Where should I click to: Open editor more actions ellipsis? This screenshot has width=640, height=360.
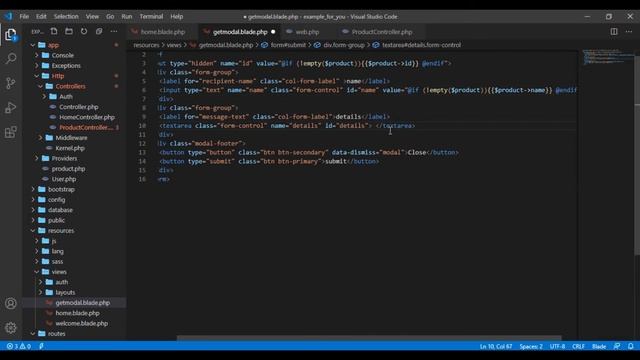point(629,31)
